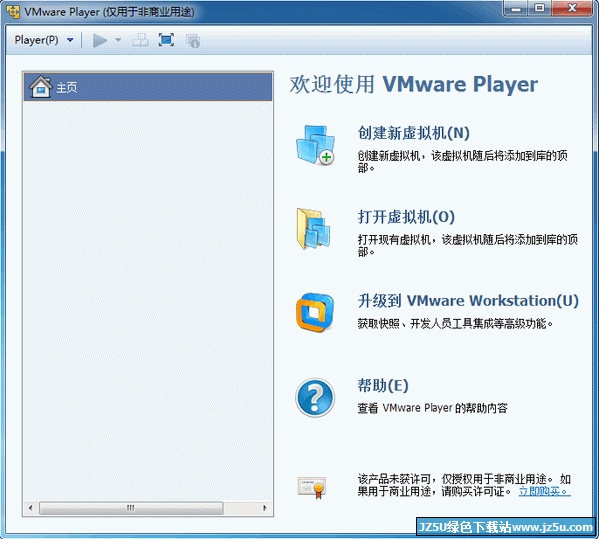The image size is (599, 539).
Task: Click the blue question mark help icon
Action: click(315, 397)
